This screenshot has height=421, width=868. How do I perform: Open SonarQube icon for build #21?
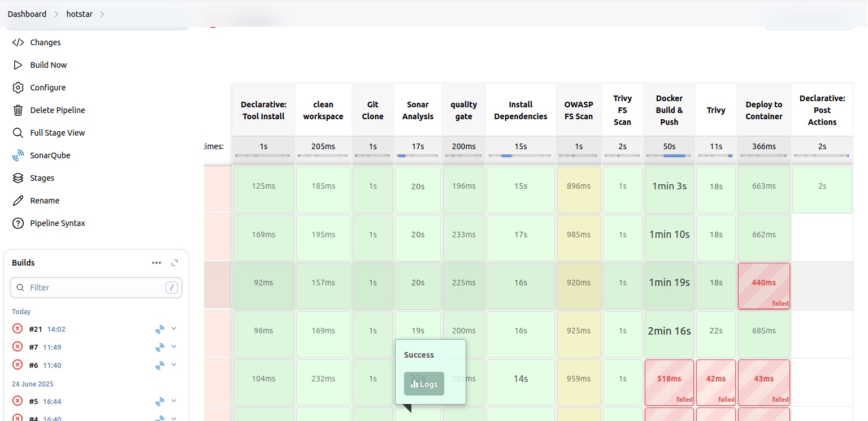[x=160, y=329]
